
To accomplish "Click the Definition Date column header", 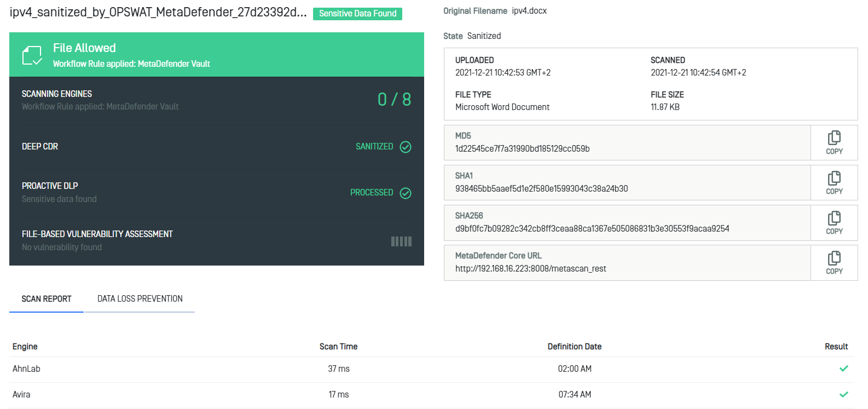I will click(x=575, y=347).
